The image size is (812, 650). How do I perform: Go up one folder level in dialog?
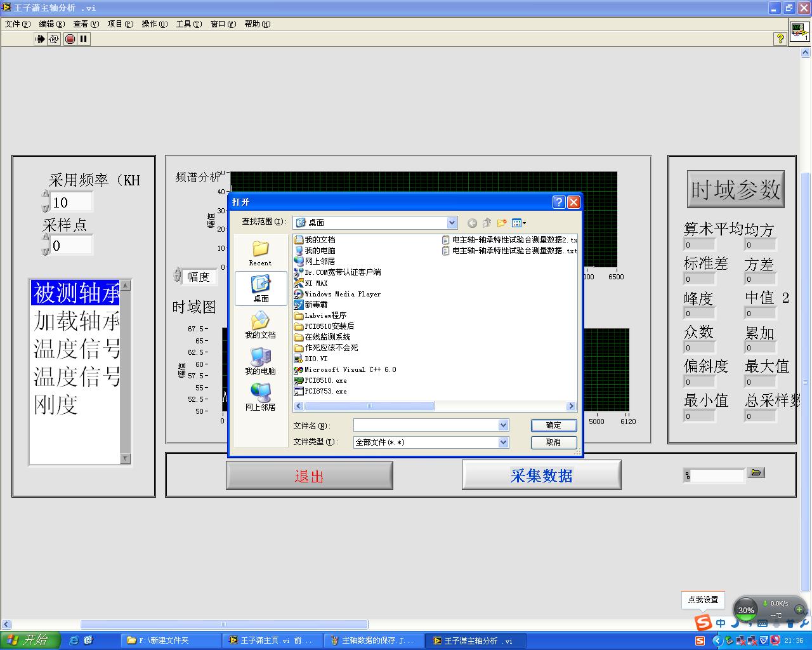pos(487,223)
